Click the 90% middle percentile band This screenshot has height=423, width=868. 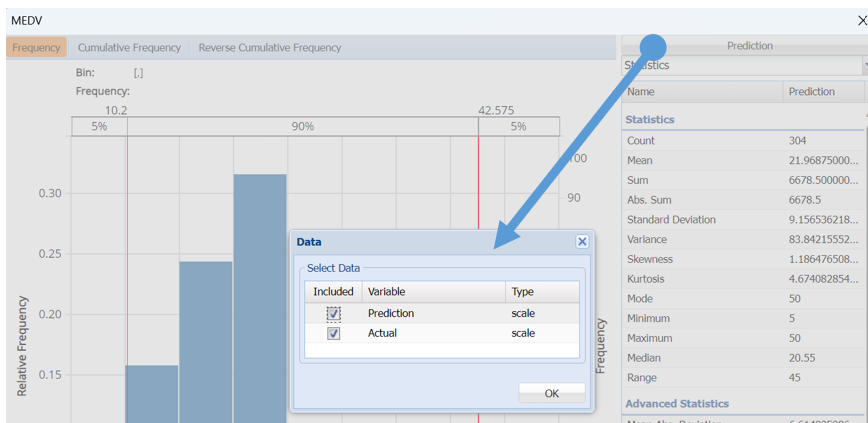tap(302, 126)
